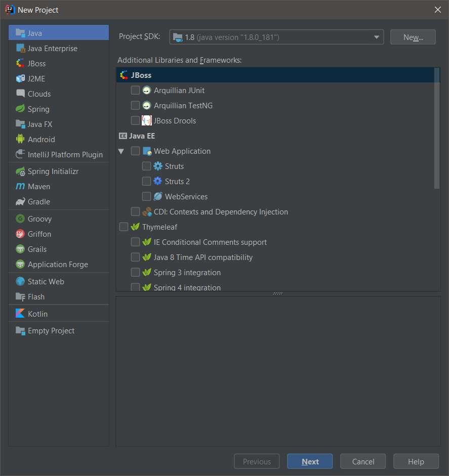Screen dimensions: 449x476
Task: Click the Android robot icon
Action: click(x=20, y=139)
